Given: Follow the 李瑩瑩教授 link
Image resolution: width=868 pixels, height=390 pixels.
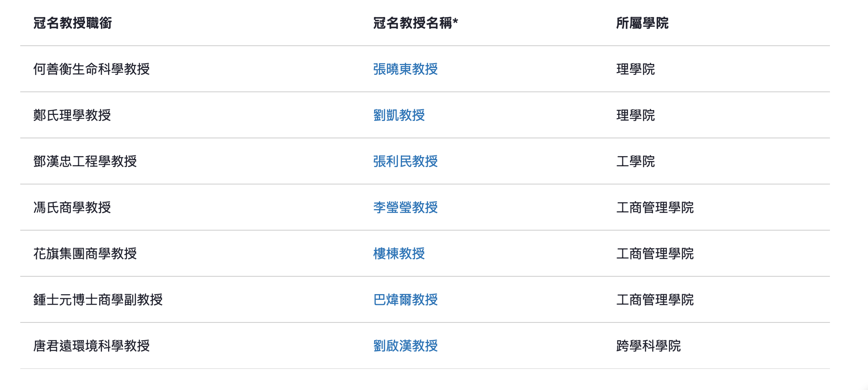Looking at the screenshot, I should [405, 208].
